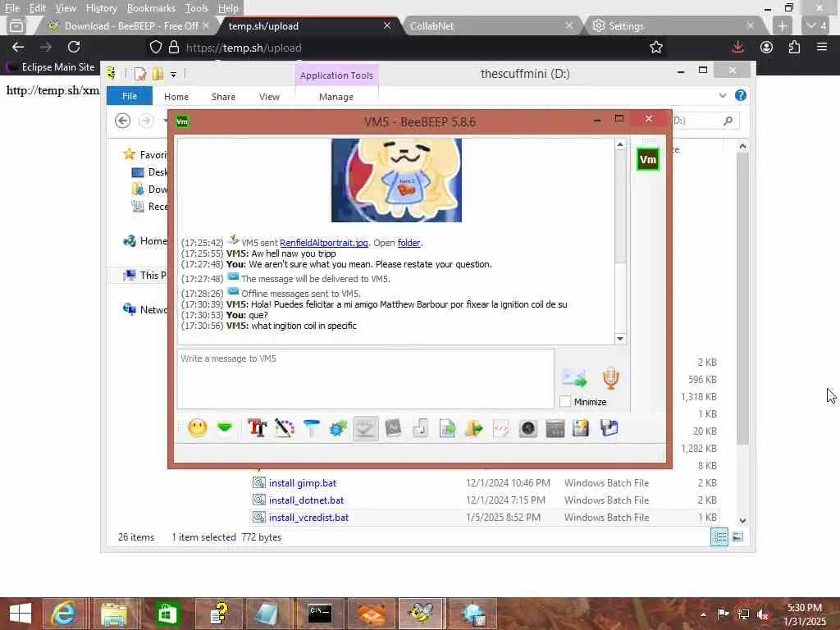This screenshot has height=630, width=840.
Task: Click the chat history scrollbar up arrow
Action: (620, 144)
